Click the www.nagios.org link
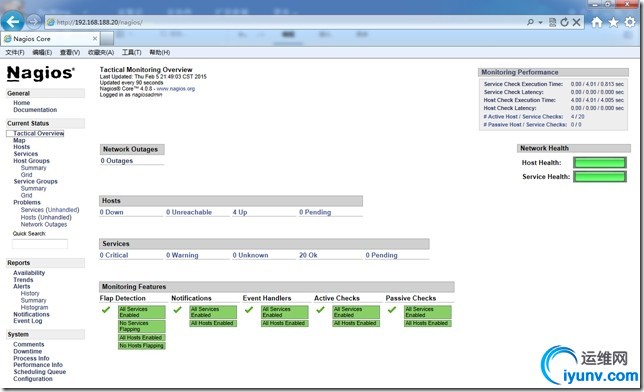The image size is (644, 392). [x=175, y=89]
